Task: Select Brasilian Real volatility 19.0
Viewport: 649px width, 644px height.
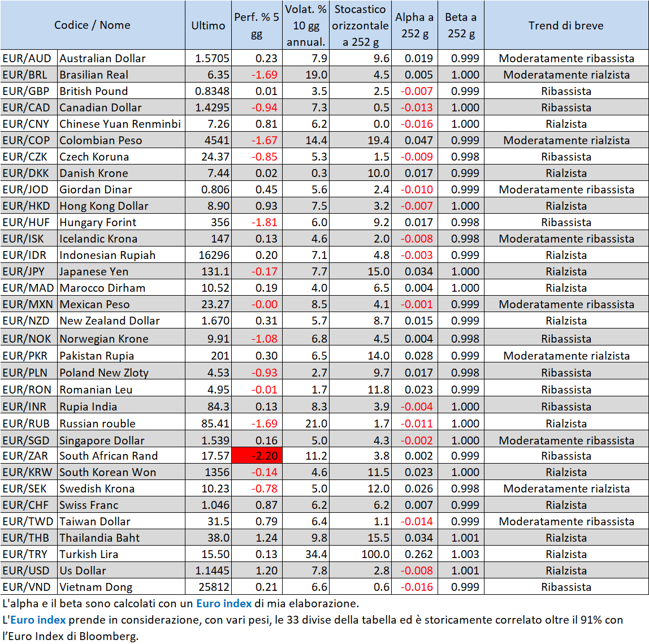Action: click(x=306, y=75)
